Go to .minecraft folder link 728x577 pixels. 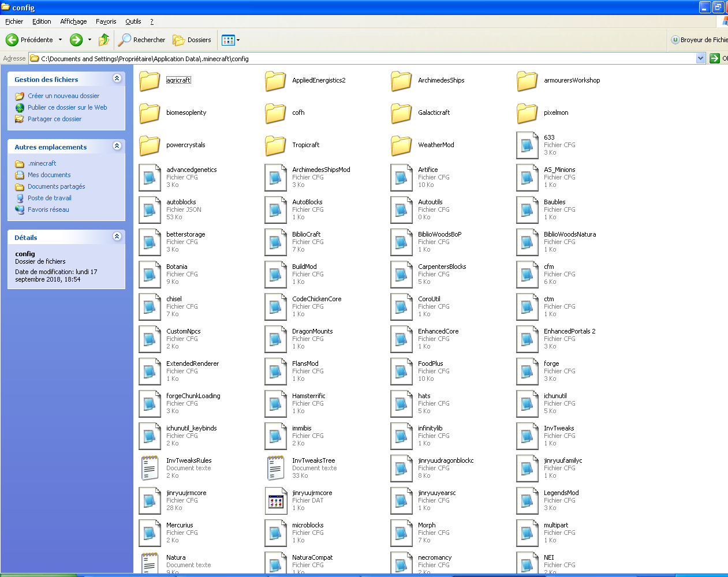click(x=42, y=163)
